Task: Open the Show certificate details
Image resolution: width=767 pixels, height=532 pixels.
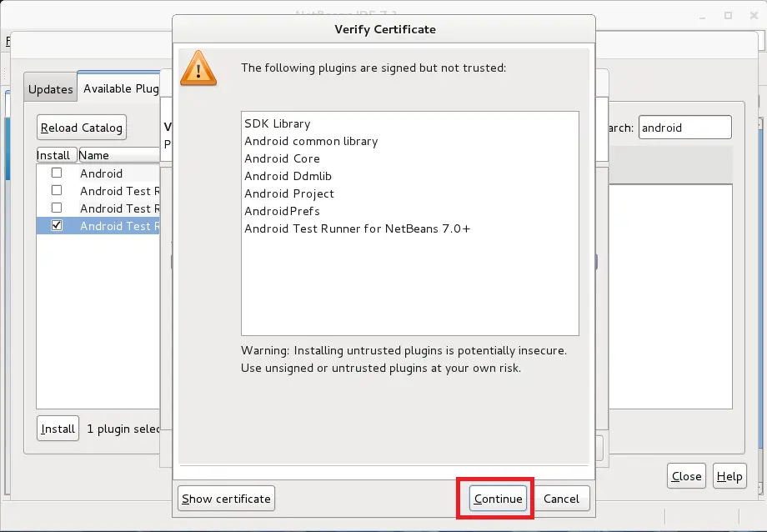Action: point(226,499)
